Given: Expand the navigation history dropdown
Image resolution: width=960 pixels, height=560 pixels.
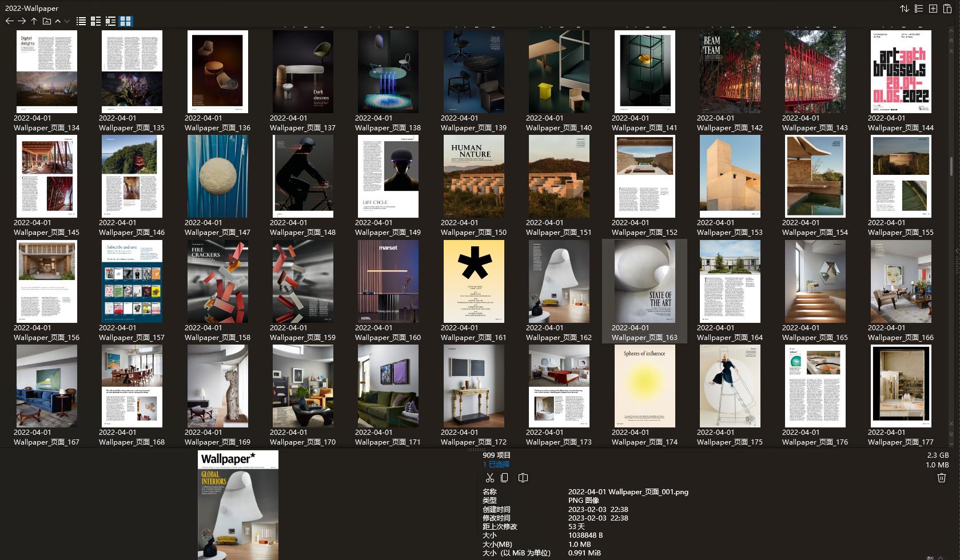Looking at the screenshot, I should (x=67, y=21).
